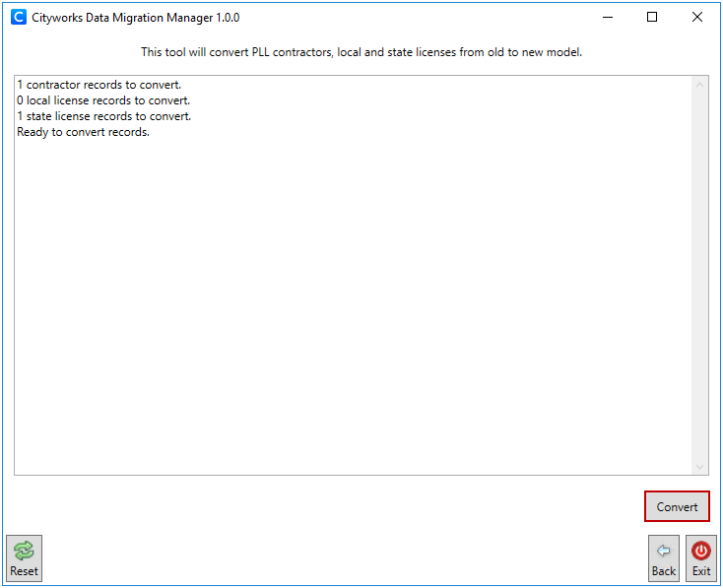Click the tool description text above log
The height and width of the screenshot is (588, 723).
click(361, 51)
